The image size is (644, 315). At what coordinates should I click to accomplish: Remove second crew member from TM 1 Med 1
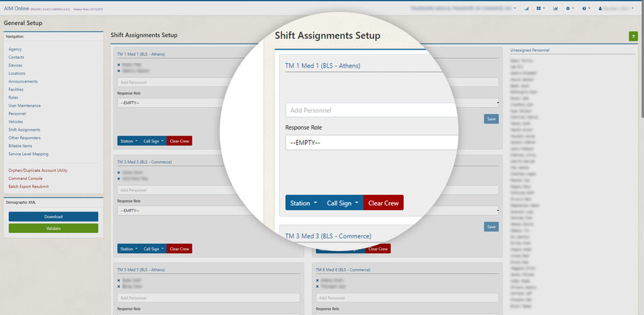coord(119,71)
